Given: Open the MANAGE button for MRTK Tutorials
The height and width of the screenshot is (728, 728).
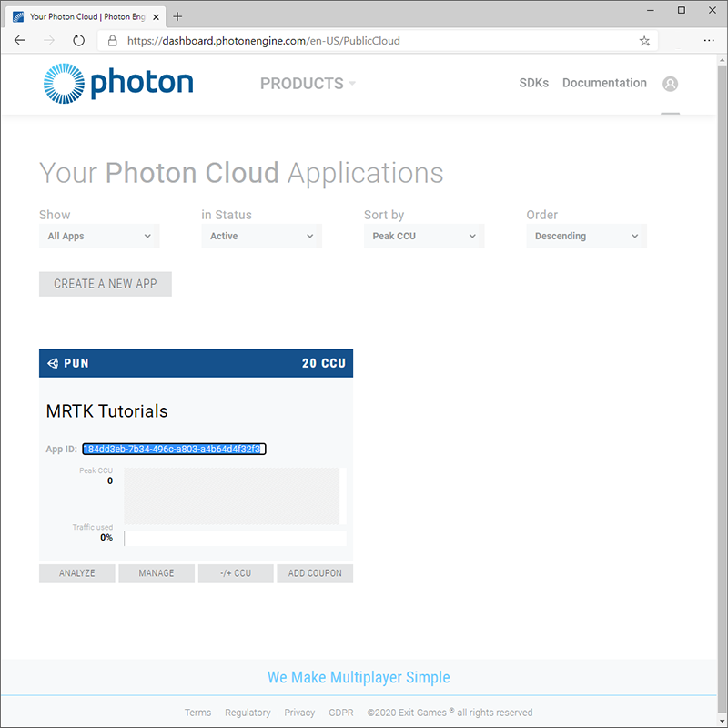Looking at the screenshot, I should tap(156, 573).
